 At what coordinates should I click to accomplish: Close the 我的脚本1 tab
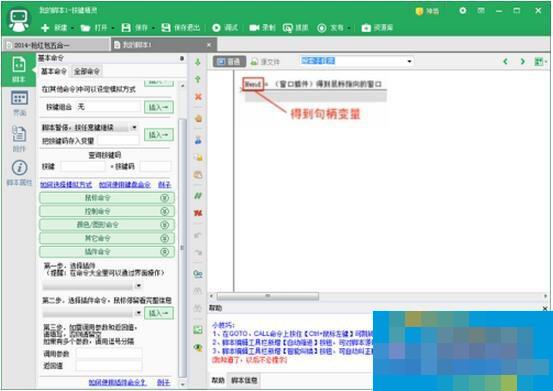[209, 45]
